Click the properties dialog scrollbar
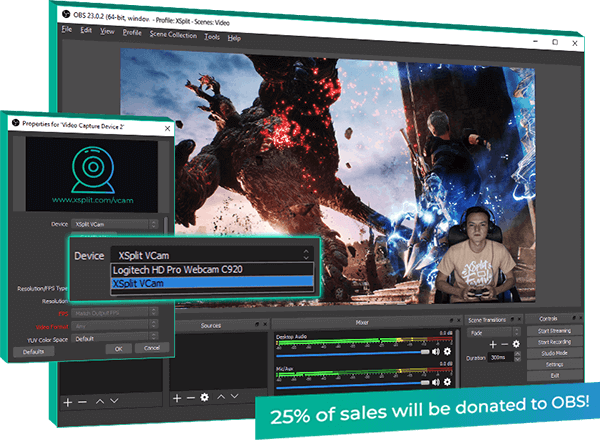Image resolution: width=600 pixels, height=440 pixels. (x=166, y=226)
